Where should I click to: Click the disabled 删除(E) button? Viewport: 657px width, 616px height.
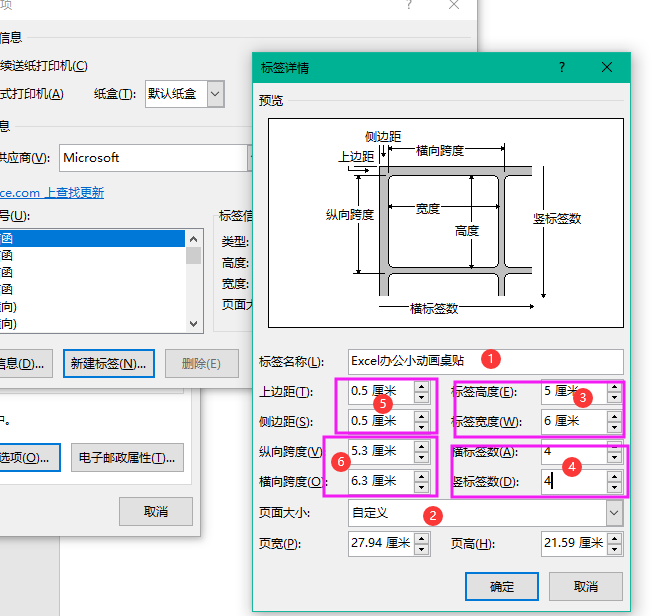coord(202,363)
